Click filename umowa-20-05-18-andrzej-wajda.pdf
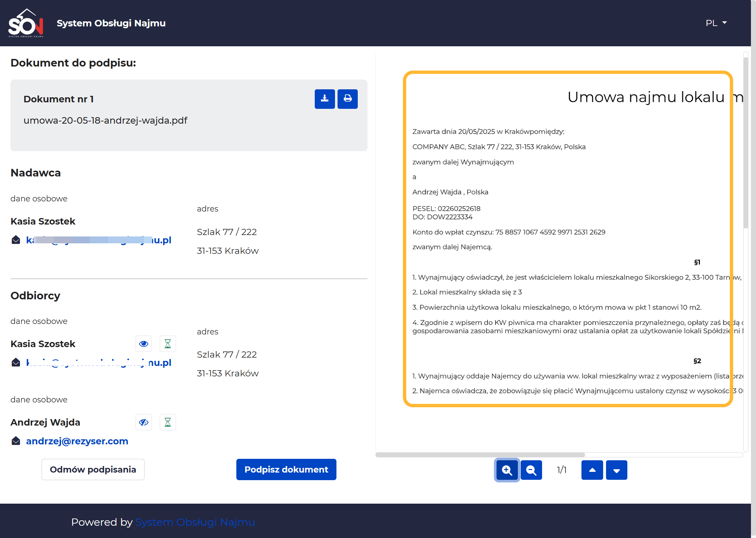Image resolution: width=756 pixels, height=538 pixels. 106,120
